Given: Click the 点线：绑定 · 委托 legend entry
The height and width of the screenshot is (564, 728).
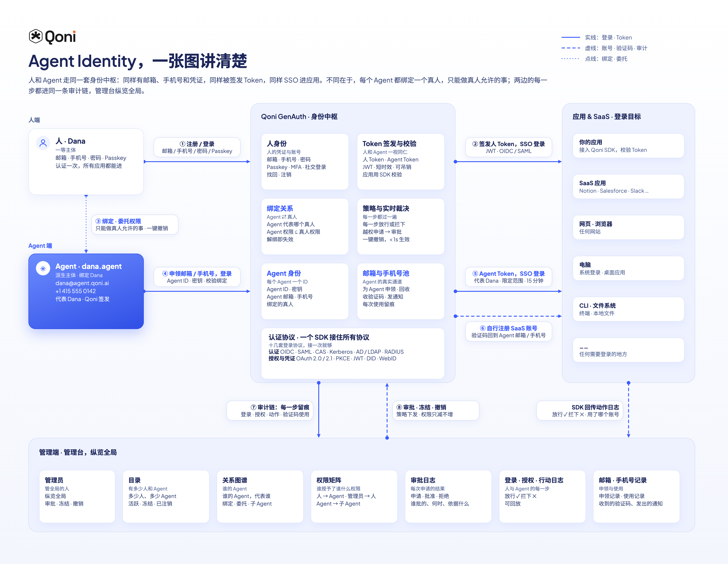Looking at the screenshot, I should (x=594, y=59).
